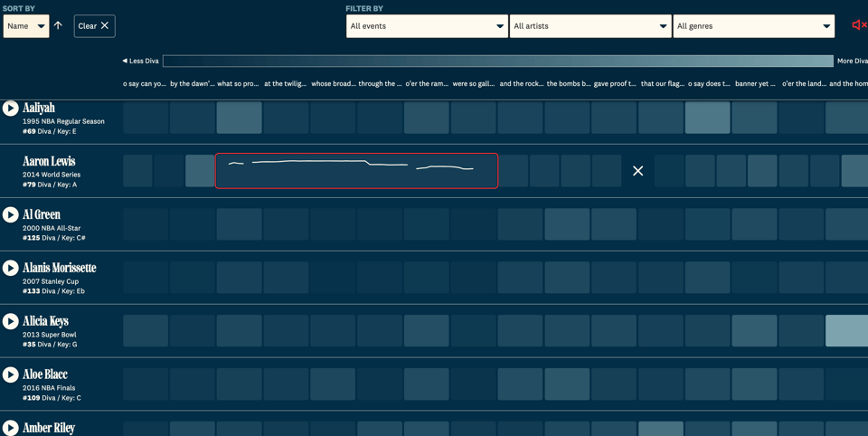Image resolution: width=868 pixels, height=436 pixels.
Task: Click the Aaron Lewis artist name
Action: click(x=49, y=161)
